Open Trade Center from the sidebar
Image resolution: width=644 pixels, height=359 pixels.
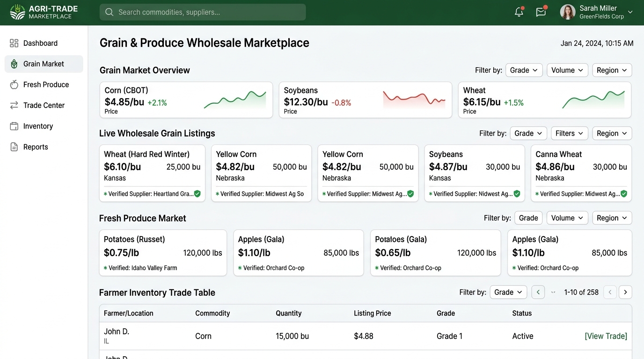click(x=44, y=106)
